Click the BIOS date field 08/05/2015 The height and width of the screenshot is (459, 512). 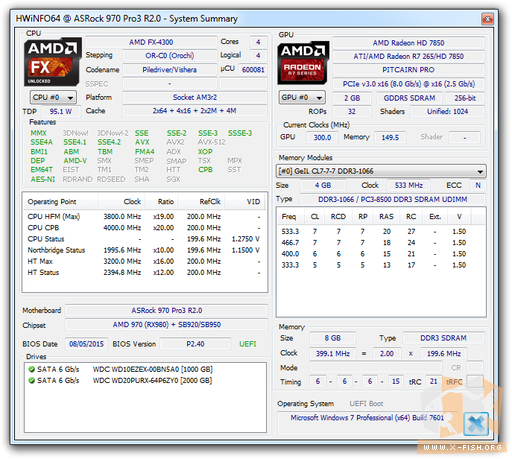pos(86,344)
